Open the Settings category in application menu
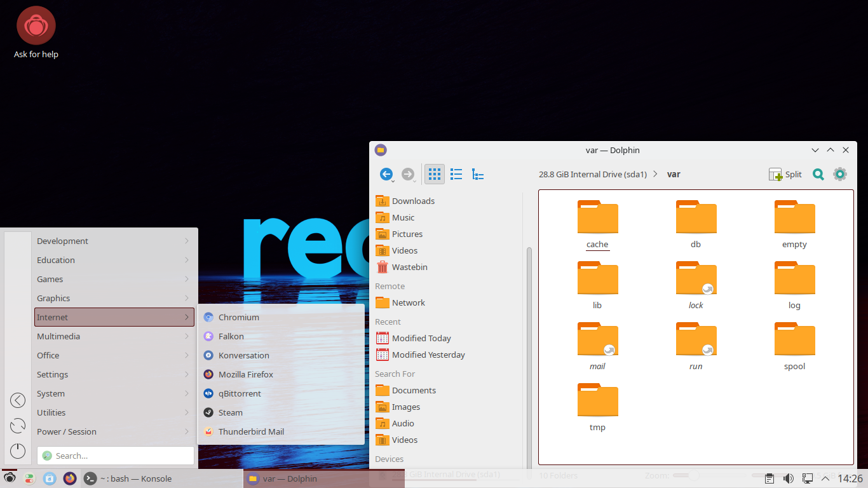 click(114, 374)
